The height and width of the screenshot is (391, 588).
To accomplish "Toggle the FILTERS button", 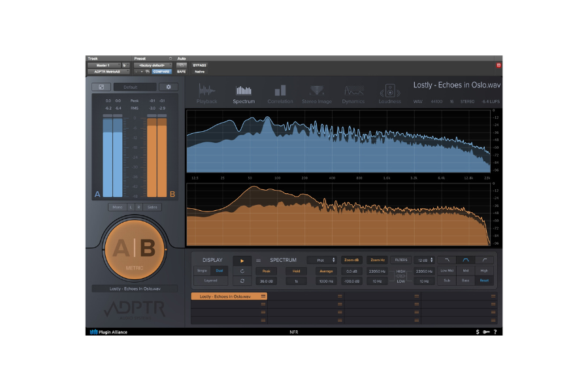I will (x=401, y=260).
